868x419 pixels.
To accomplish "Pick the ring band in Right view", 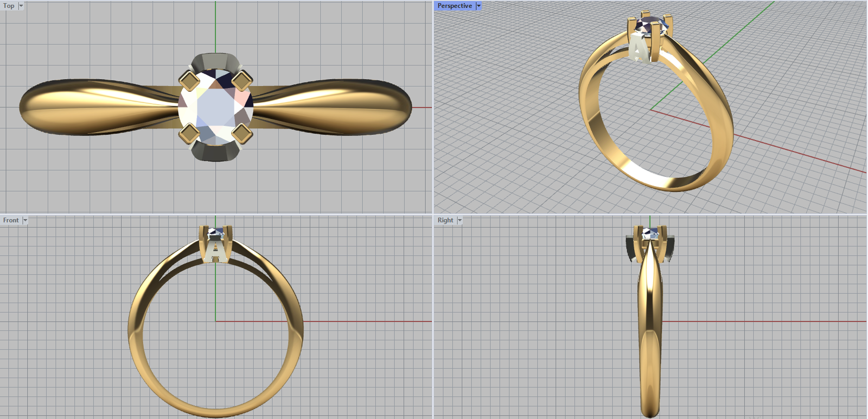I will click(x=650, y=337).
